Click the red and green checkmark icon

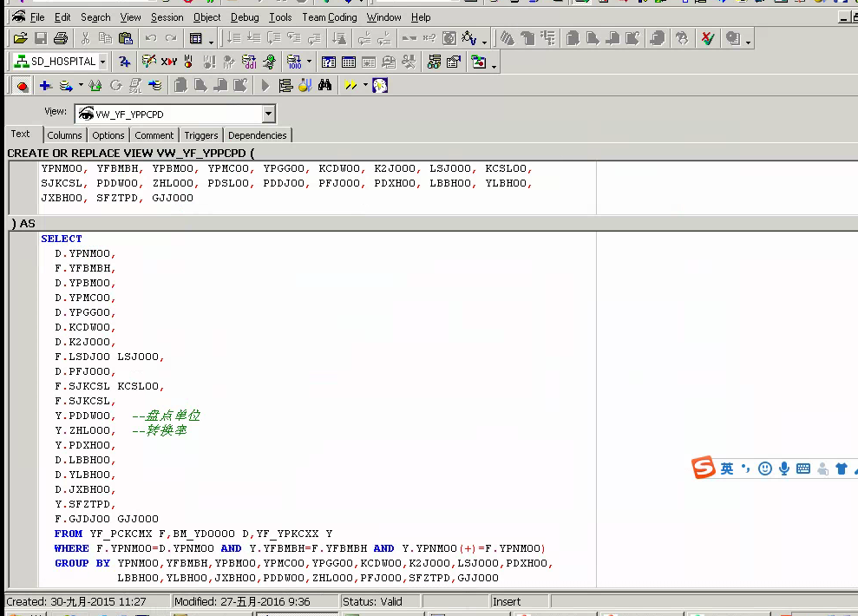coord(708,38)
